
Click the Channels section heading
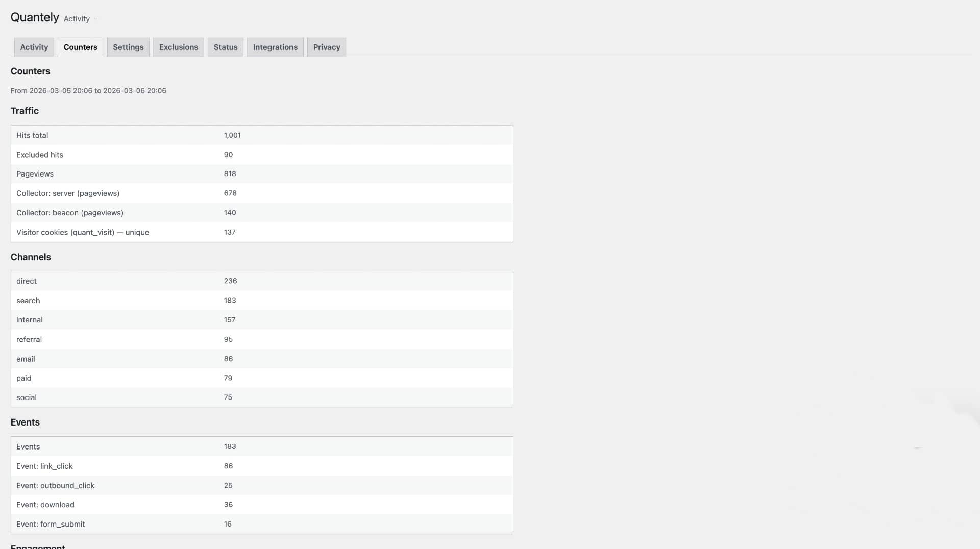[31, 257]
